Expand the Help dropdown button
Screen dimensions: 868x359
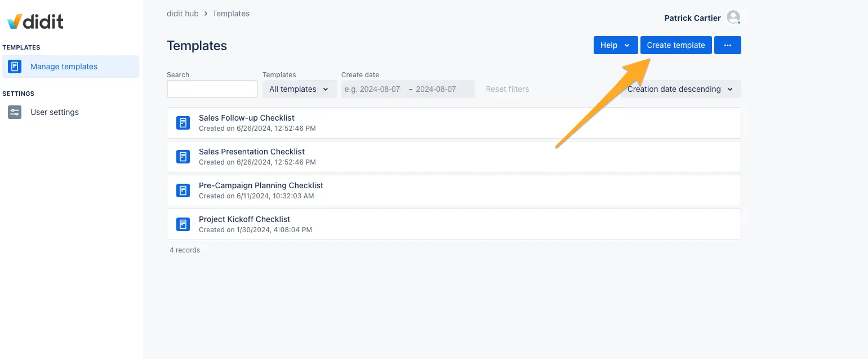pyautogui.click(x=615, y=45)
